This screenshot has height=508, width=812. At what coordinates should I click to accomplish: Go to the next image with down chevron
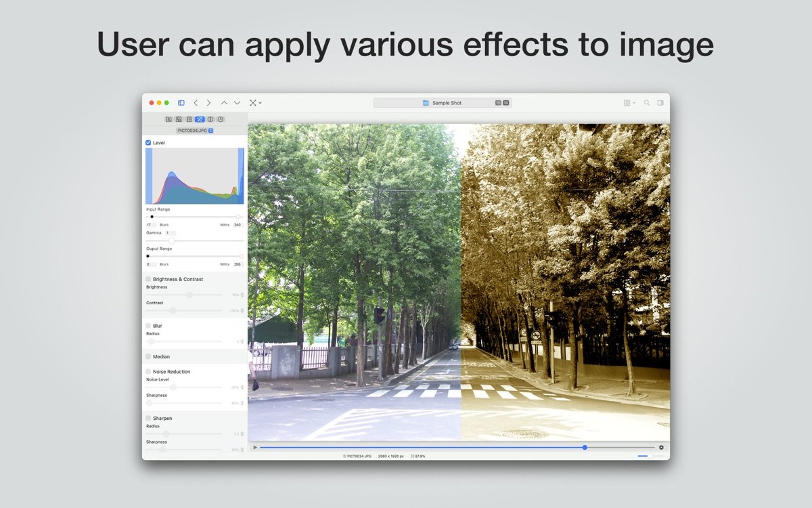237,103
